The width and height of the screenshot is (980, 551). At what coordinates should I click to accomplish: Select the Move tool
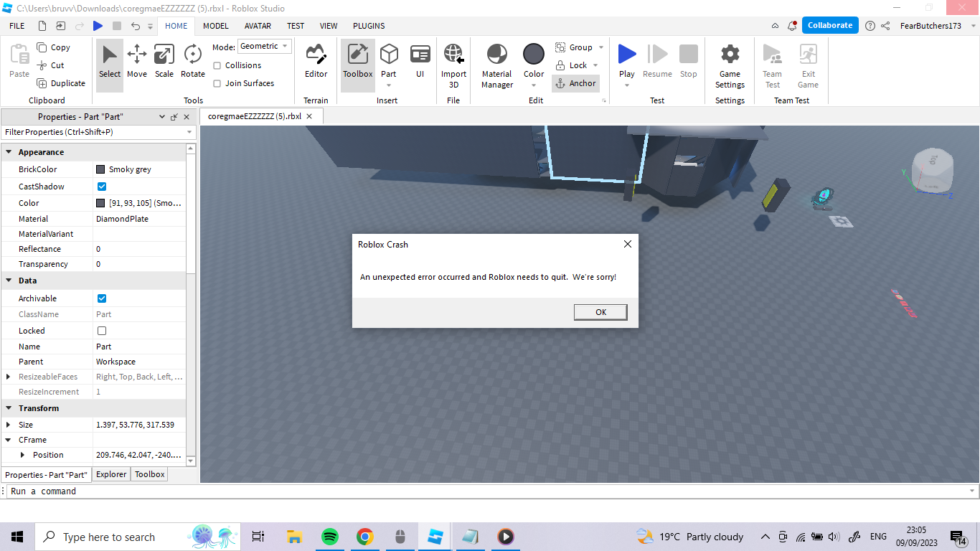coord(137,61)
